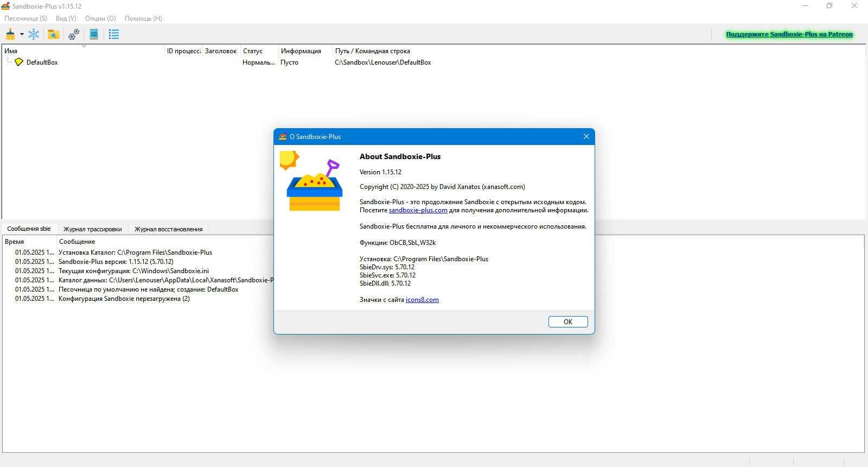
Task: Click the Copyright David Xanatos line
Action: point(442,187)
